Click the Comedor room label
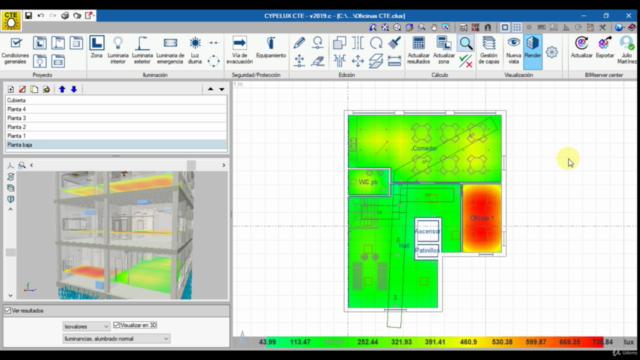 coord(424,148)
